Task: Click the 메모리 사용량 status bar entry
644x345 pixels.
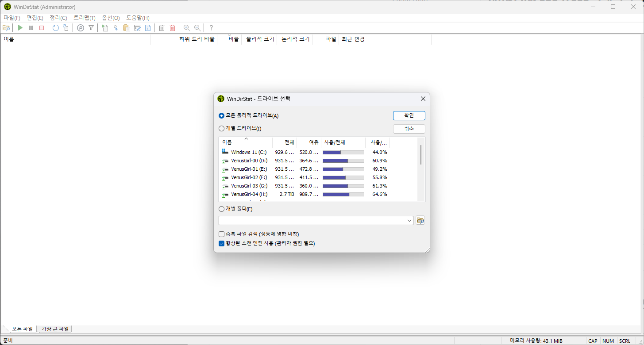Action: click(536, 341)
